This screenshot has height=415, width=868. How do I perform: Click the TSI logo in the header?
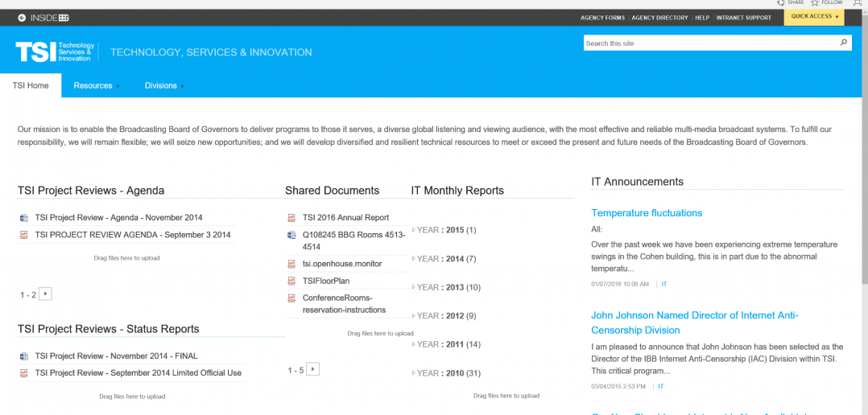pos(56,51)
